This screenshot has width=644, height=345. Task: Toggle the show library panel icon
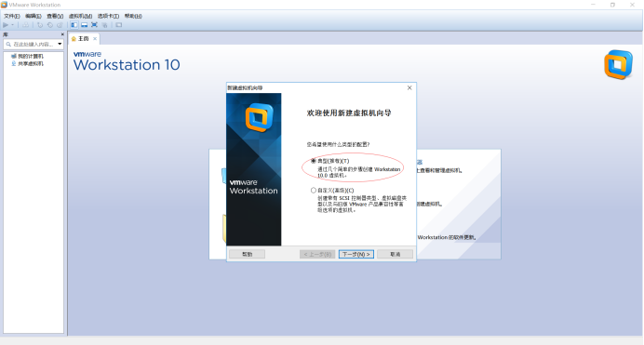(74, 25)
